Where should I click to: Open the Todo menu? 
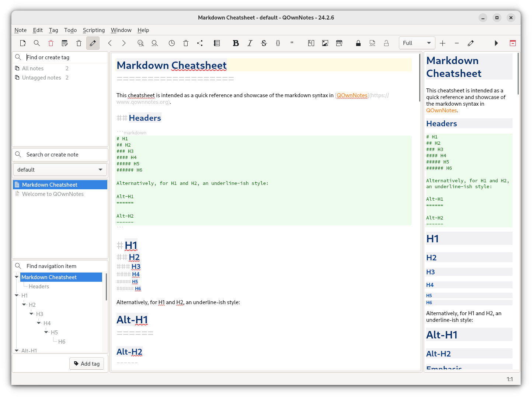(70, 30)
